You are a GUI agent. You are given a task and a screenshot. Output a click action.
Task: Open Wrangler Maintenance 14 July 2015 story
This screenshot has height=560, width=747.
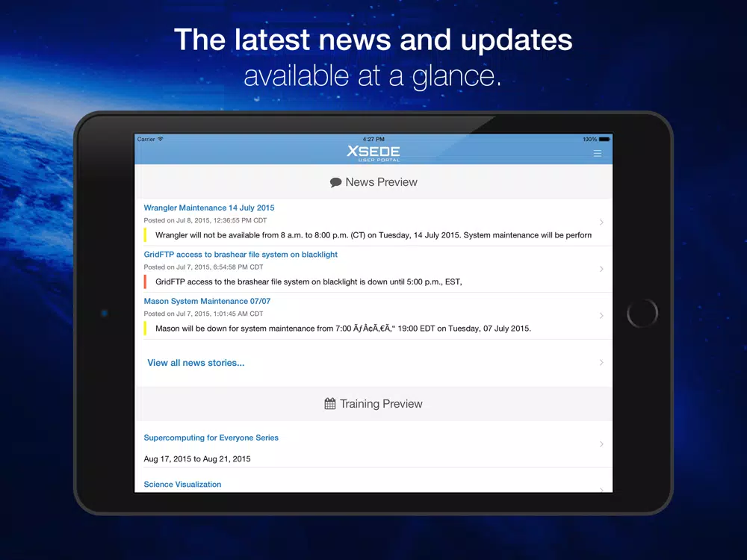[209, 208]
